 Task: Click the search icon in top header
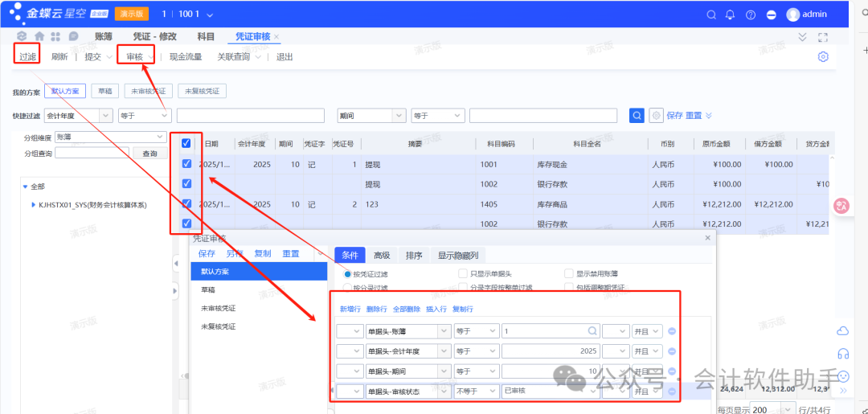(710, 14)
